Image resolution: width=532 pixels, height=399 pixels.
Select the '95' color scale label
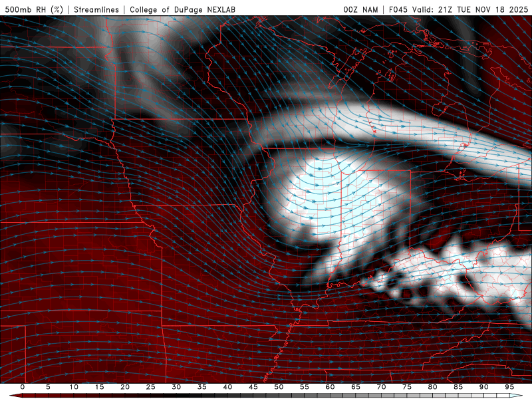tap(509, 387)
